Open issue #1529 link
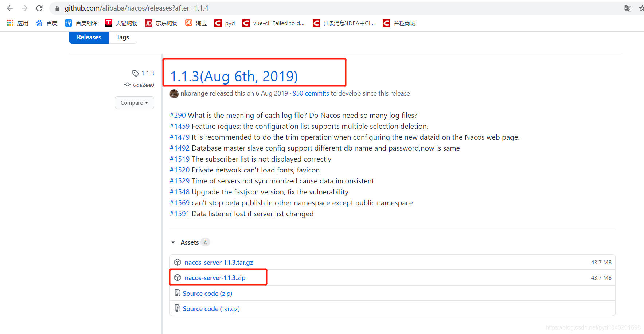This screenshot has height=334, width=644. 180,181
